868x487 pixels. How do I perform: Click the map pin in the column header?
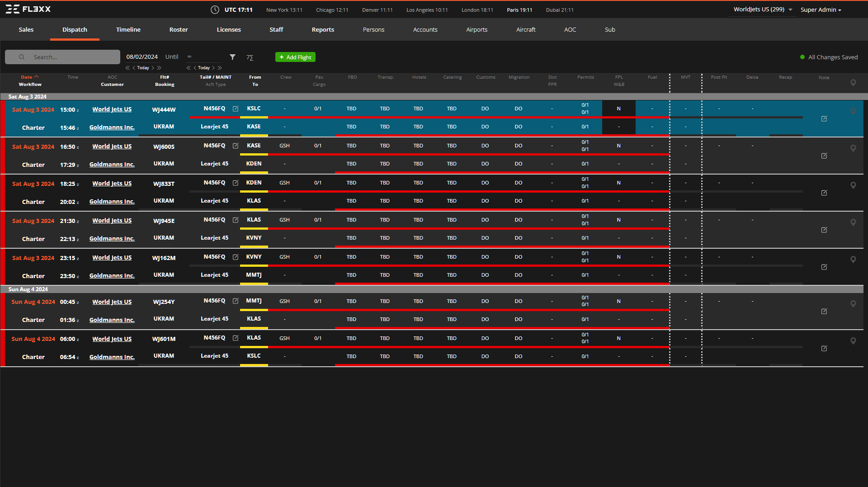(853, 83)
